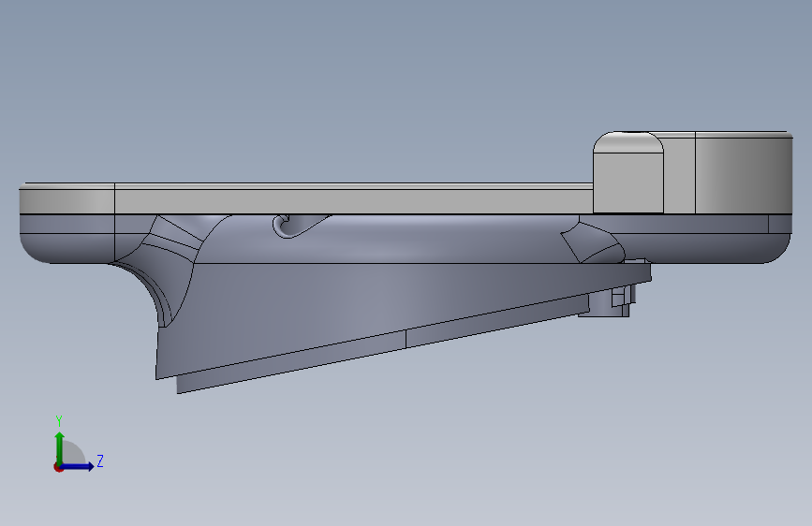Select the raised rounded block on top
Screen dimensions: 812x526
(628, 172)
